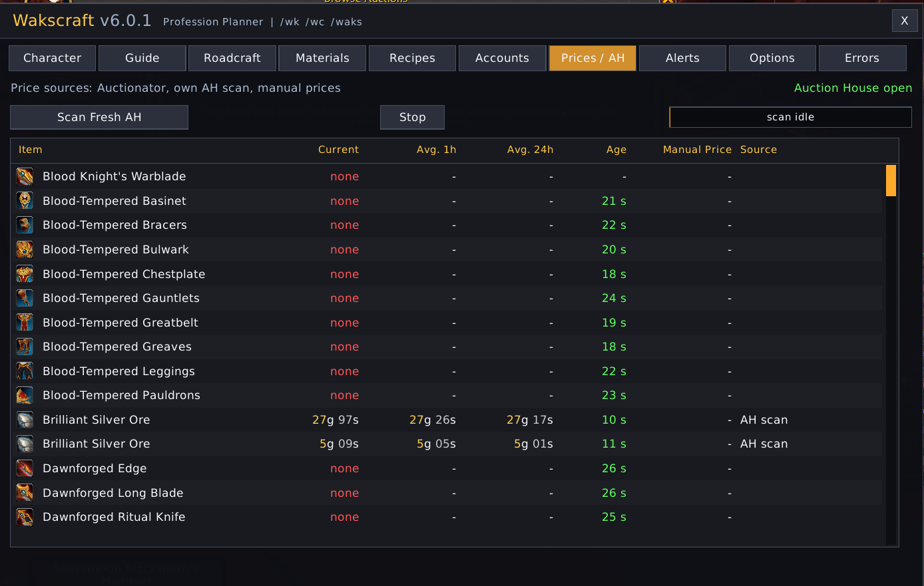
Task: Click the 27g 97s current price
Action: point(336,420)
